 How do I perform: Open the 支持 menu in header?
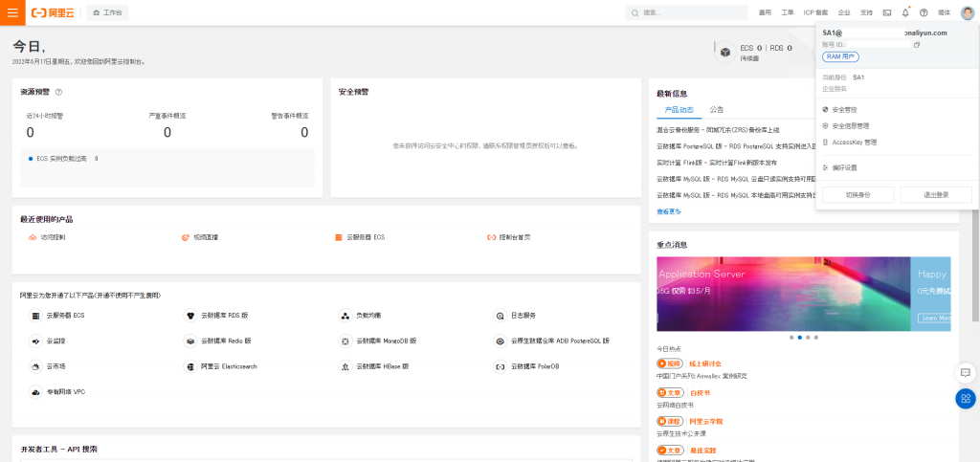click(866, 12)
